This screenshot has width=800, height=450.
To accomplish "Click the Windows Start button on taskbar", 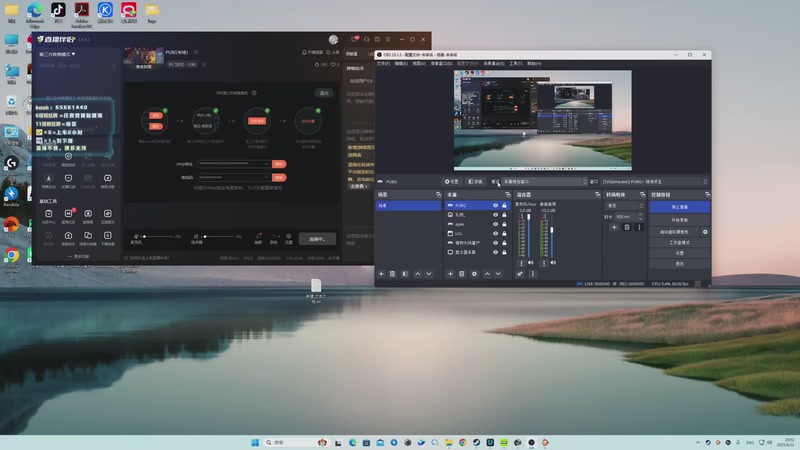I will 255,442.
